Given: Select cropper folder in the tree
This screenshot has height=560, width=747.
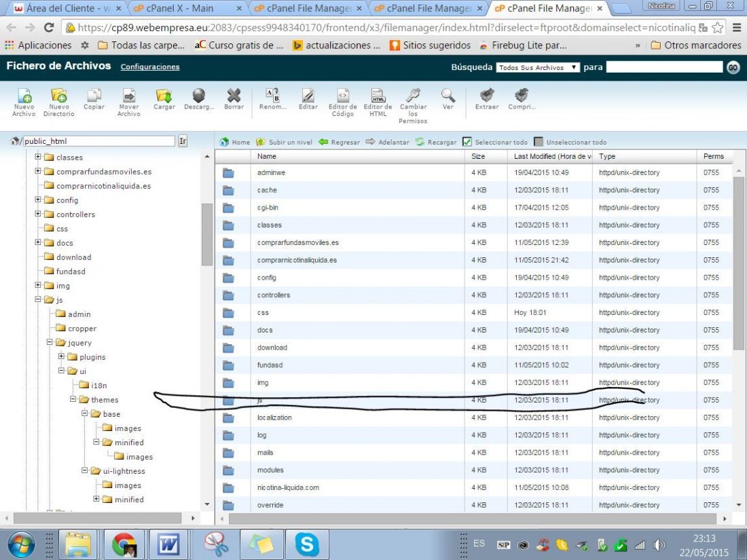Looking at the screenshot, I should point(82,329).
